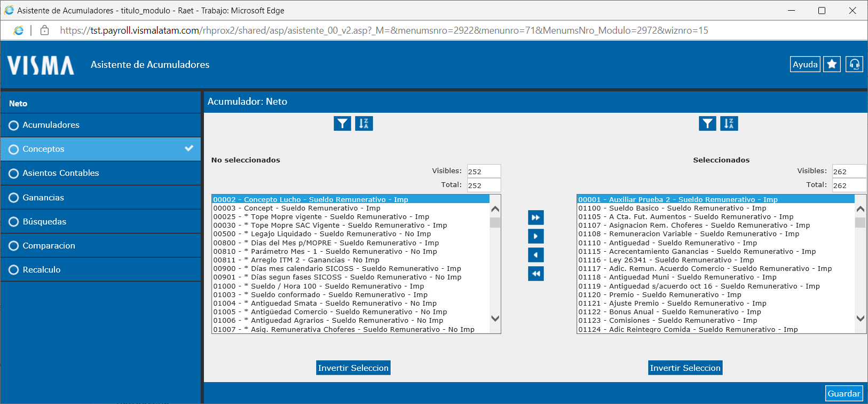Screen dimensions: 868x404
Task: Select '01123 - Comisiones' row
Action: coord(716,320)
